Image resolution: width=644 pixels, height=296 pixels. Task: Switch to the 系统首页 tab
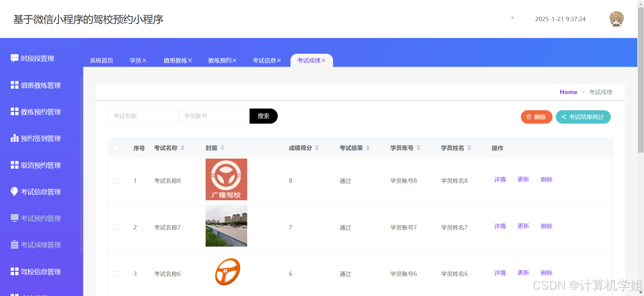point(101,60)
